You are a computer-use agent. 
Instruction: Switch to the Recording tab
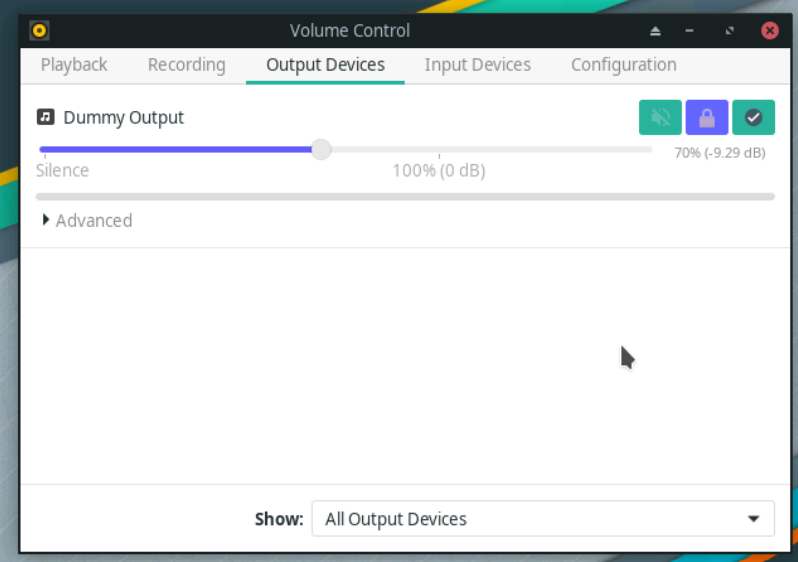pyautogui.click(x=186, y=65)
